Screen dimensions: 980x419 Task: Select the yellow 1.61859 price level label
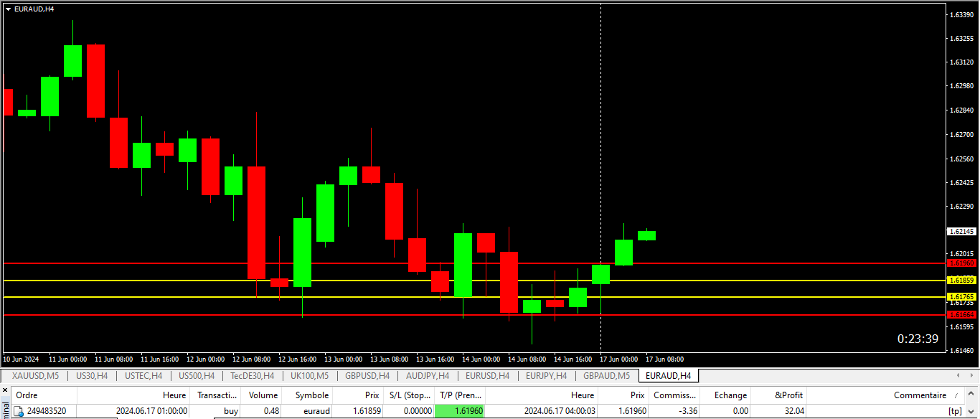click(x=961, y=280)
